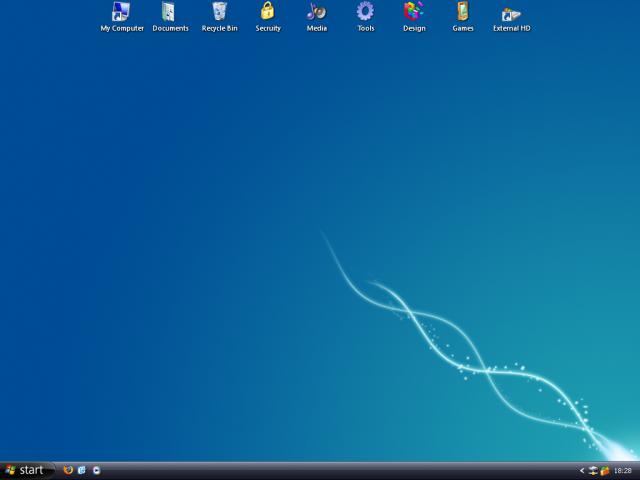Viewport: 640px width, 480px height.
Task: Launch Firefox from quick launch
Action: [x=68, y=470]
